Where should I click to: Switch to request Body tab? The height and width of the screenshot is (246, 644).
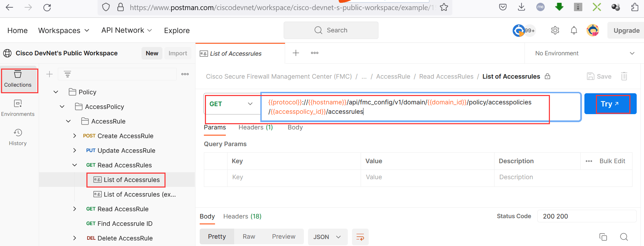pos(295,127)
